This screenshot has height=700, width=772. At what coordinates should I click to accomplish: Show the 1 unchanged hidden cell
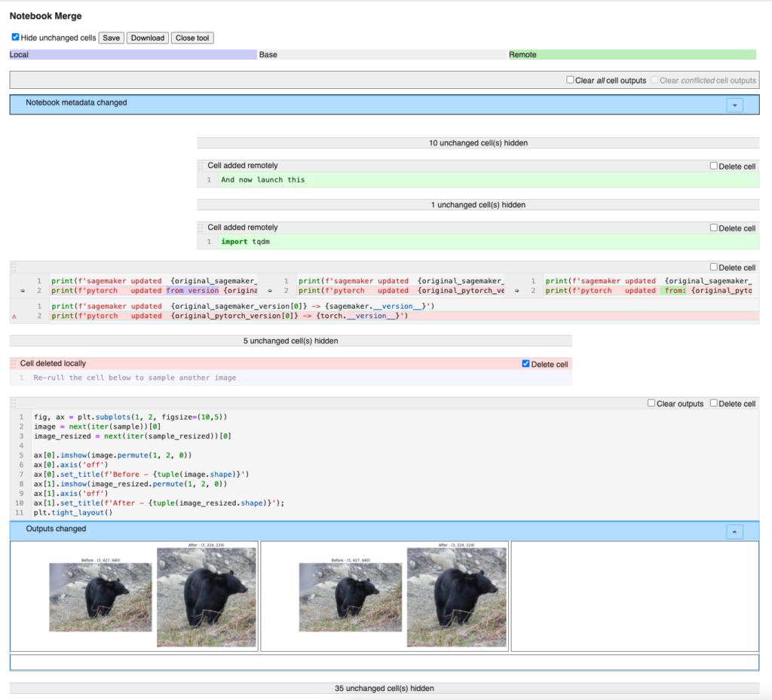click(478, 204)
